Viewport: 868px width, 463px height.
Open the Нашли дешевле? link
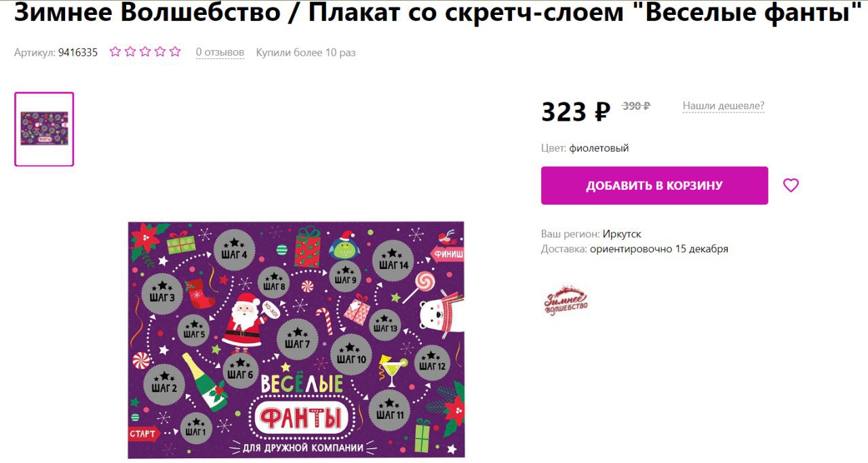tap(724, 106)
